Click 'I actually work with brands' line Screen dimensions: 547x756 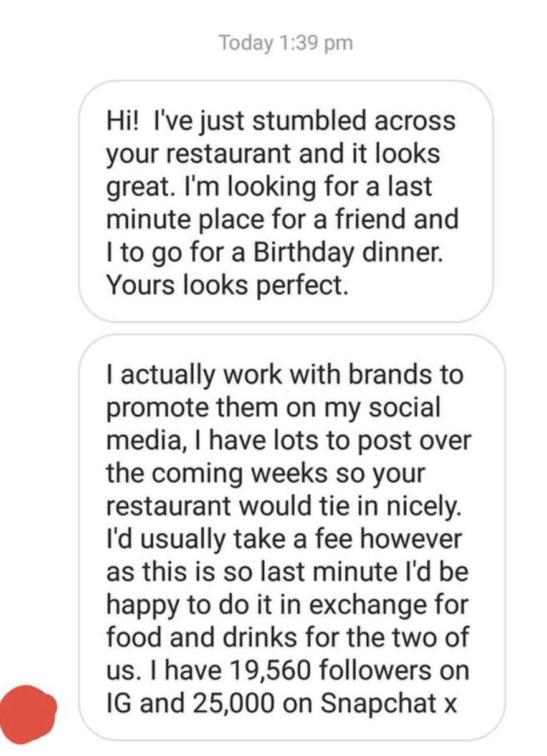[x=285, y=374]
